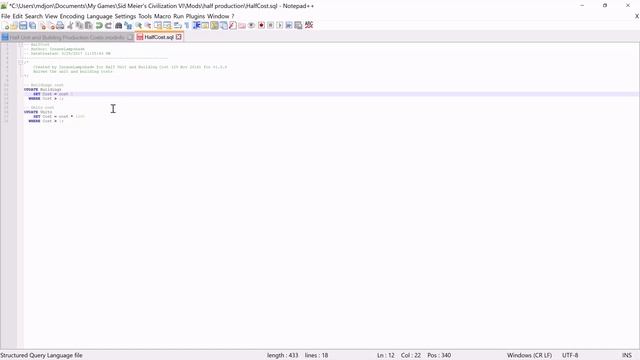This screenshot has height=360, width=640.
Task: Click the Stop Recording macro icon
Action: [270, 25]
